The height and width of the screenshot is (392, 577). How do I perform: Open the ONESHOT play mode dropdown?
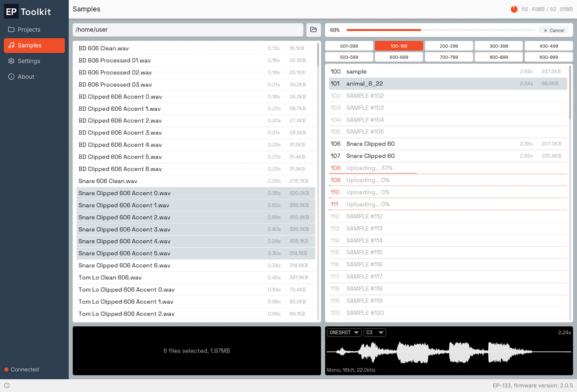344,333
